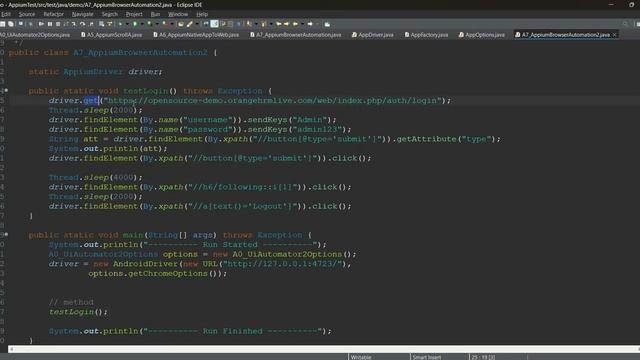This screenshot has width=640, height=360.
Task: Click the Resume debug icon
Action: 41,24
